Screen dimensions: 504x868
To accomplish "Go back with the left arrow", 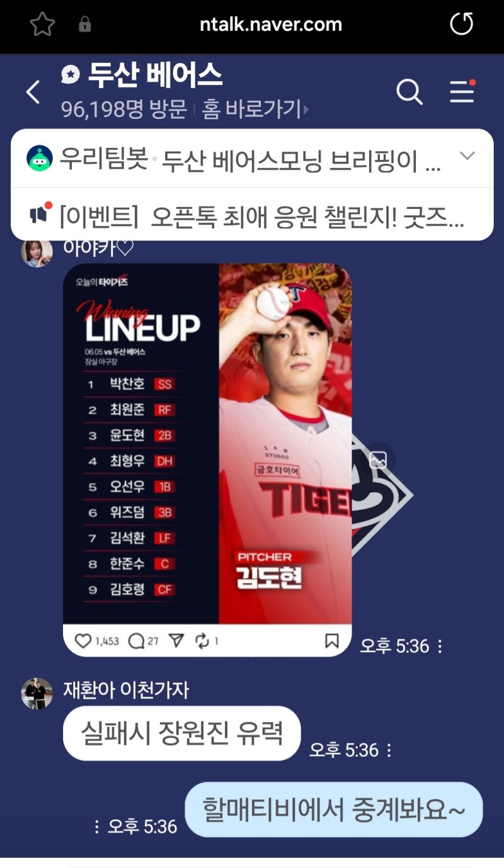I will click(33, 93).
